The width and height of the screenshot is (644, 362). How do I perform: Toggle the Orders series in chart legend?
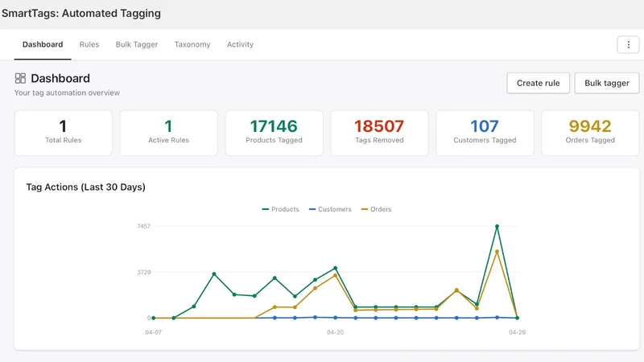376,209
